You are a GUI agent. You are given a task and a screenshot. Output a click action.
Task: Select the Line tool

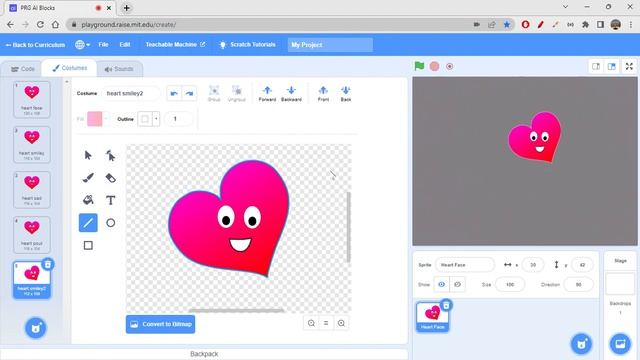click(x=88, y=223)
